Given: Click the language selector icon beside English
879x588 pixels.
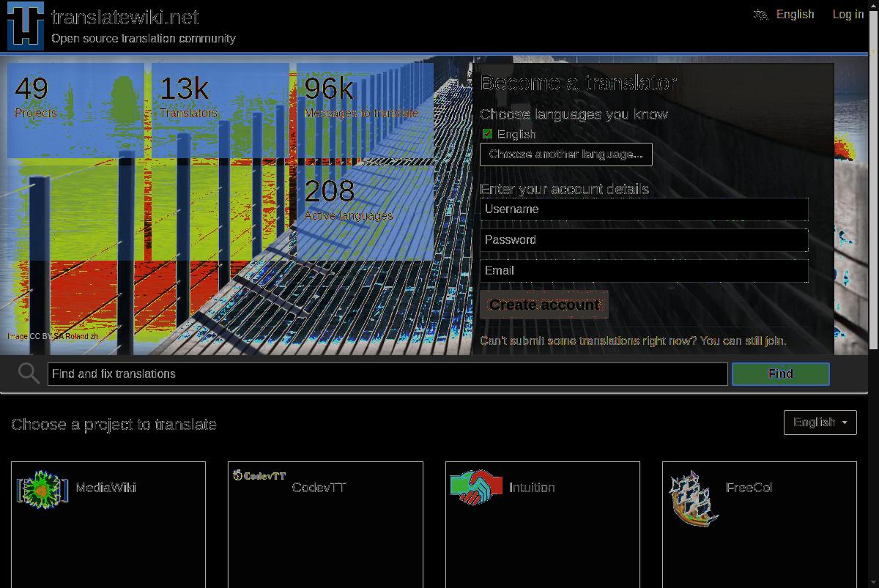Looking at the screenshot, I should tap(760, 14).
